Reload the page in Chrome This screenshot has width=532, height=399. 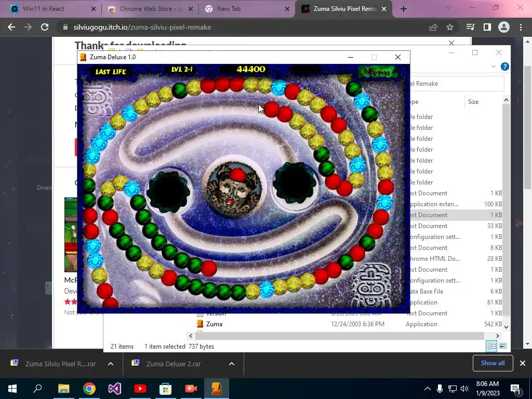click(x=45, y=27)
